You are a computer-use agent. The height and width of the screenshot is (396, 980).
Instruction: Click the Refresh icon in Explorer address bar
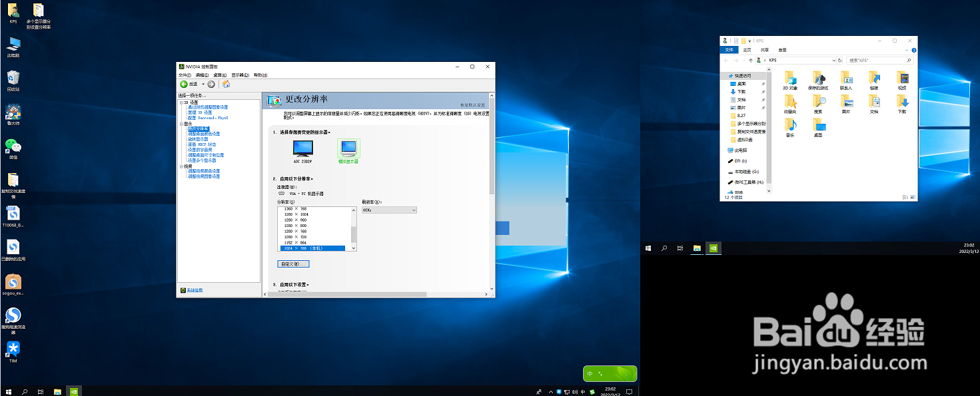[840, 61]
